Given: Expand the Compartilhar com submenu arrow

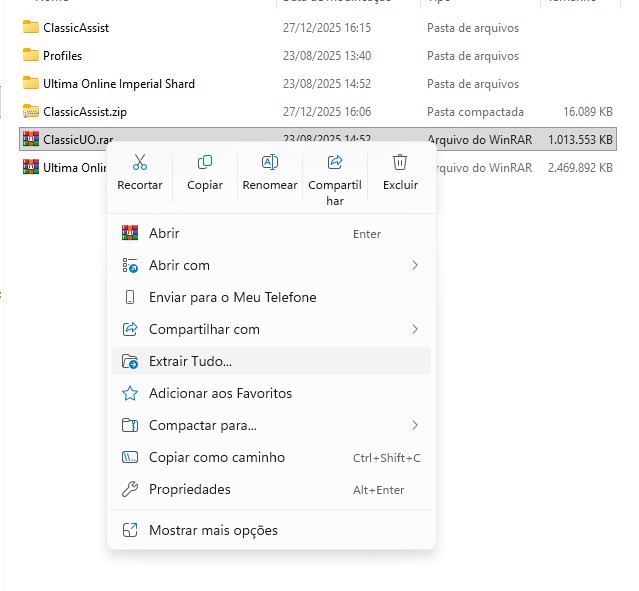Looking at the screenshot, I should point(414,329).
